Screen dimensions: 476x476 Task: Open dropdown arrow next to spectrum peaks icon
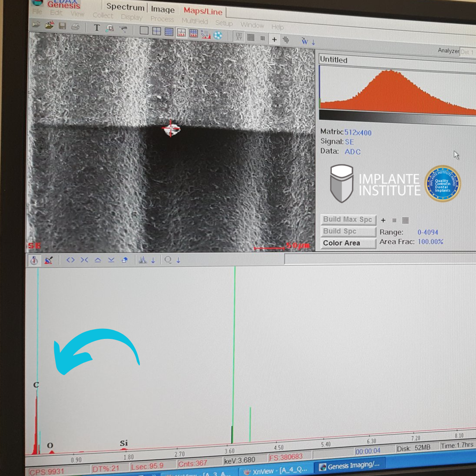(x=153, y=260)
